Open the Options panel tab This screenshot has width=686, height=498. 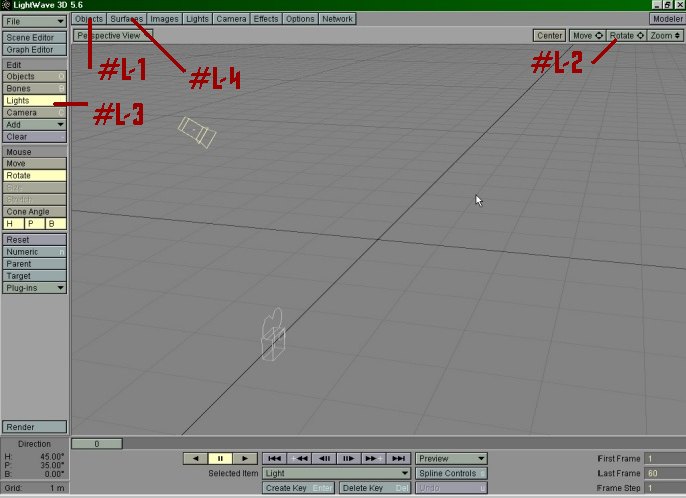pos(300,19)
